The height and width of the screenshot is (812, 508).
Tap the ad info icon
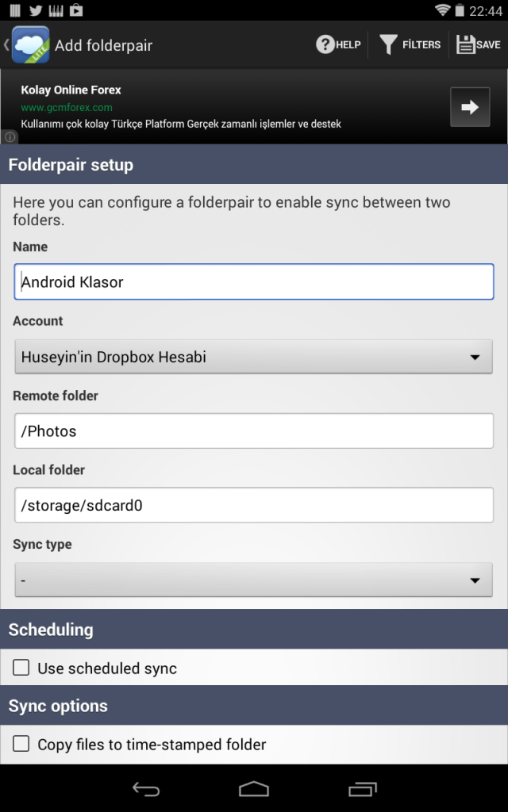point(10,137)
